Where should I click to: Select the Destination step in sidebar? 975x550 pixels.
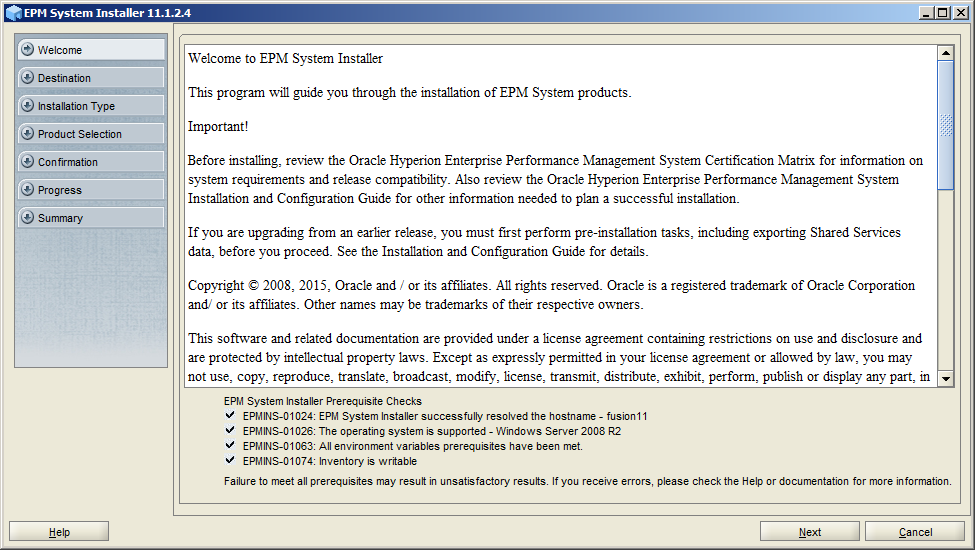click(91, 78)
